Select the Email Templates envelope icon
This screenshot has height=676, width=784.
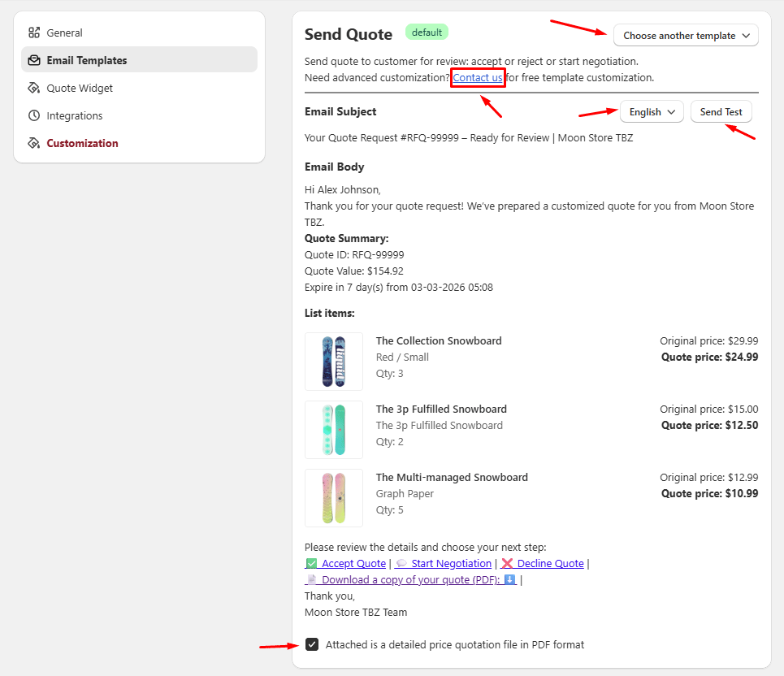(34, 60)
